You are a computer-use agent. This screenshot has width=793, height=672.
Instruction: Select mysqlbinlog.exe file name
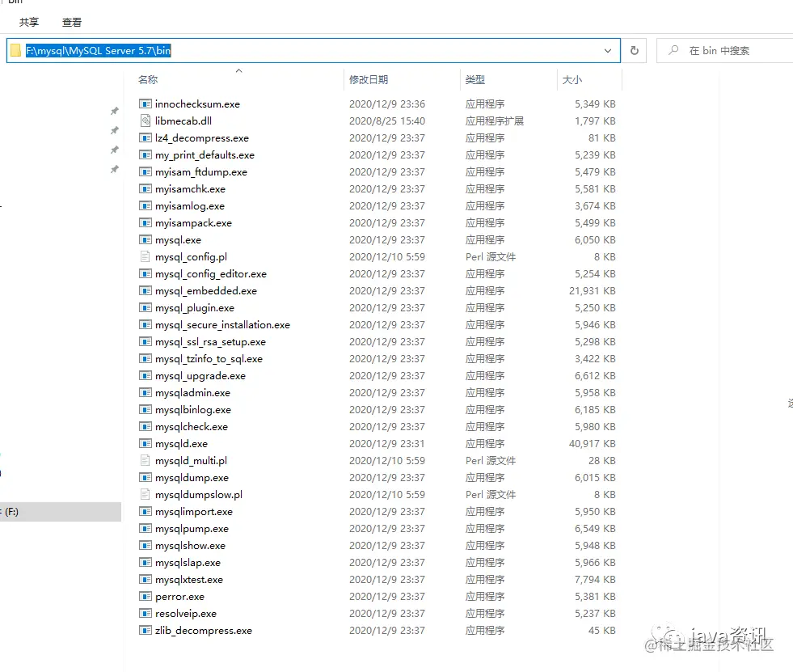tap(193, 410)
